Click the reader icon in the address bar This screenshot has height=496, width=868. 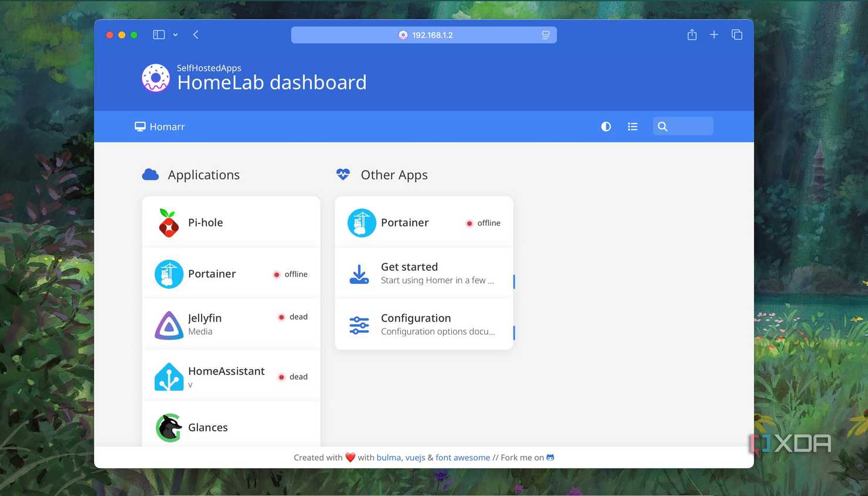click(x=545, y=35)
